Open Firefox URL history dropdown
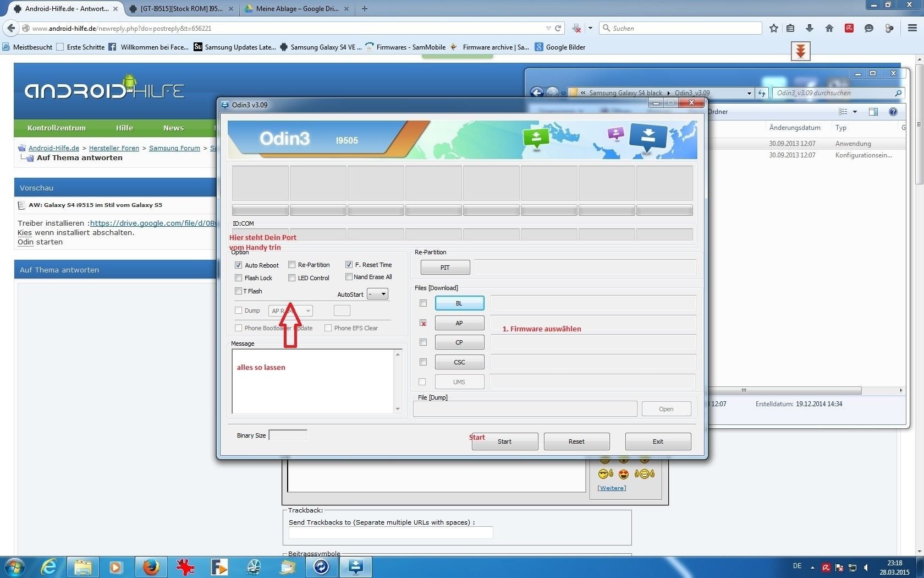Image resolution: width=924 pixels, height=578 pixels. coord(548,28)
